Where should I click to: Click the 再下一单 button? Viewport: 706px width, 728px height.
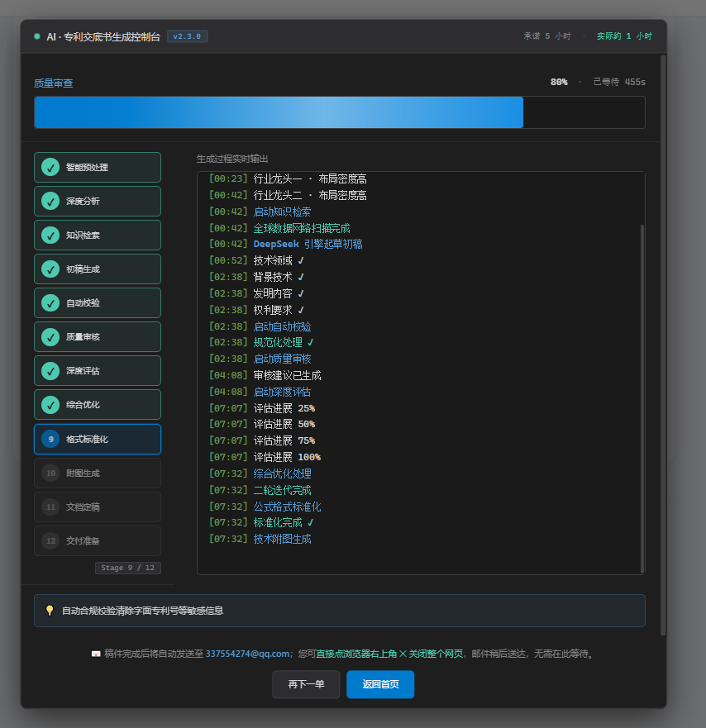306,684
